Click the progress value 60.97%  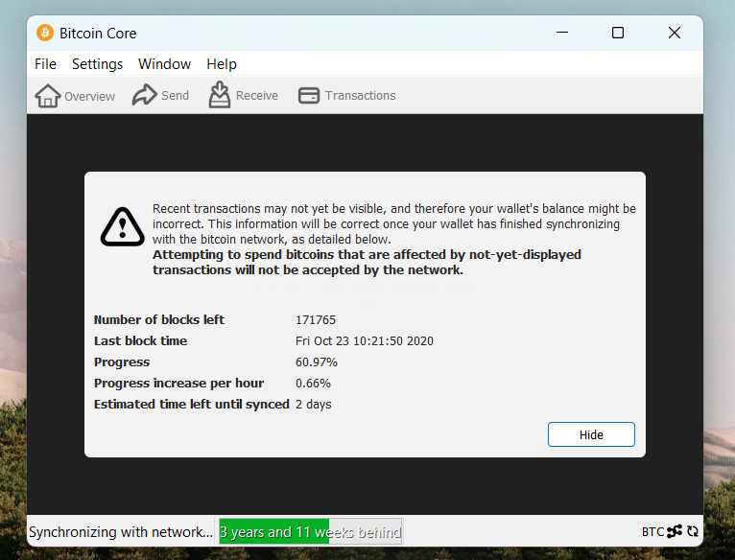point(317,362)
